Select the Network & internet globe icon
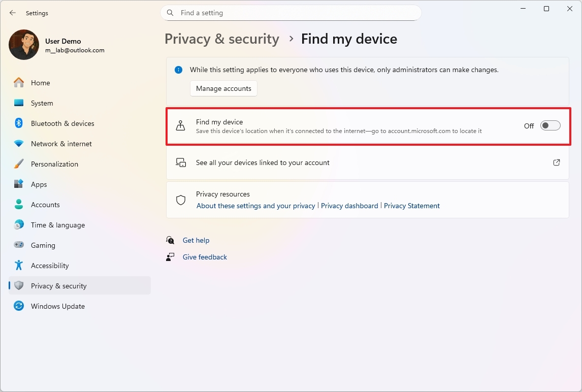 click(x=18, y=144)
